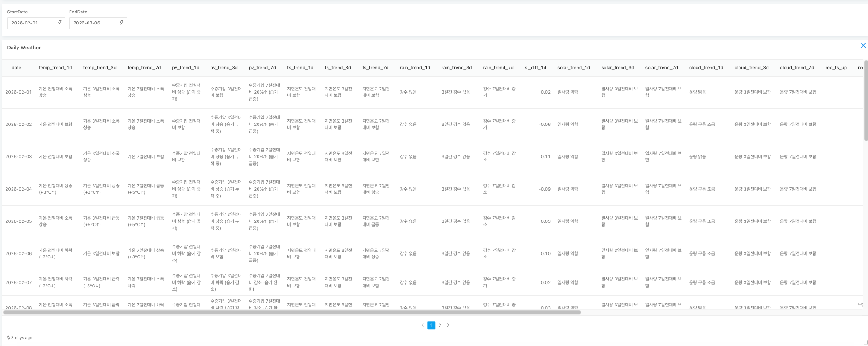
Task: Click "기온 3일전대비 급락 (-5°C↓)" in the 2026-02-07 row
Action: [x=101, y=283]
